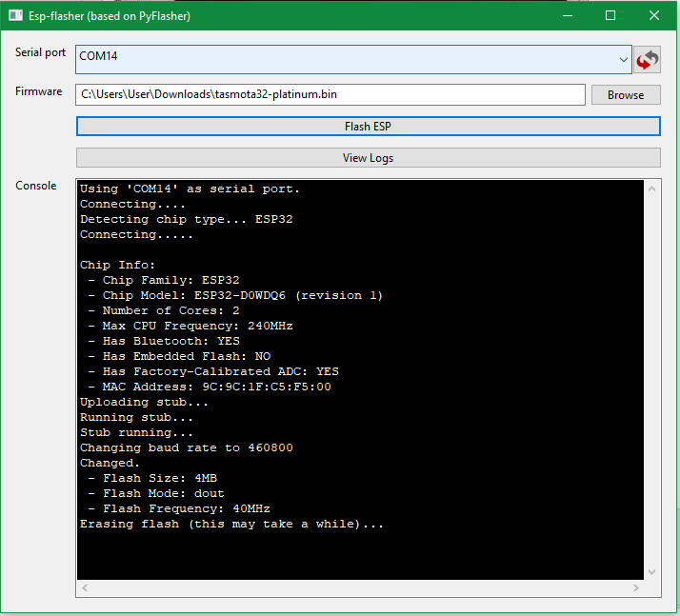Image resolution: width=680 pixels, height=616 pixels.
Task: Click the console's scroll up arrow
Action: 652,188
